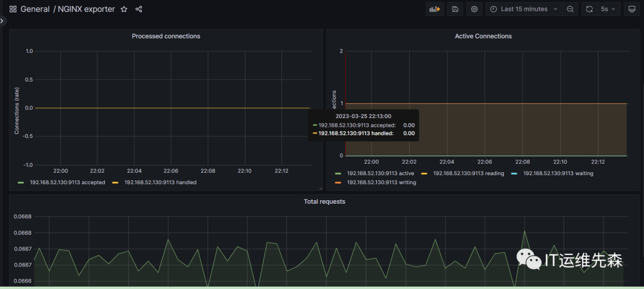Open dashboard settings gear icon
The image size is (644, 289).
[474, 9]
